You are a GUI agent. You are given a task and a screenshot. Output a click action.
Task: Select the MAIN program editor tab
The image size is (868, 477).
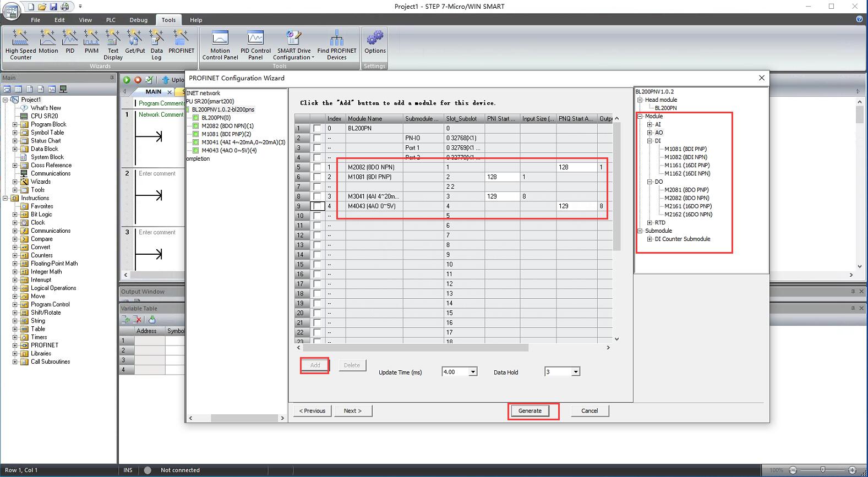pyautogui.click(x=153, y=92)
